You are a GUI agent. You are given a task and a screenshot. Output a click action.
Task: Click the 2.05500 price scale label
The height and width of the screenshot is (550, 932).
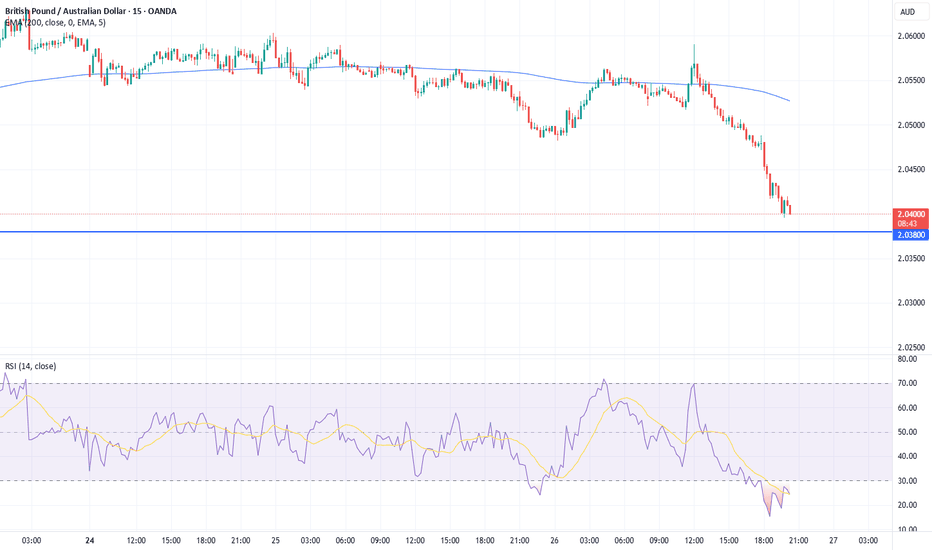911,80
